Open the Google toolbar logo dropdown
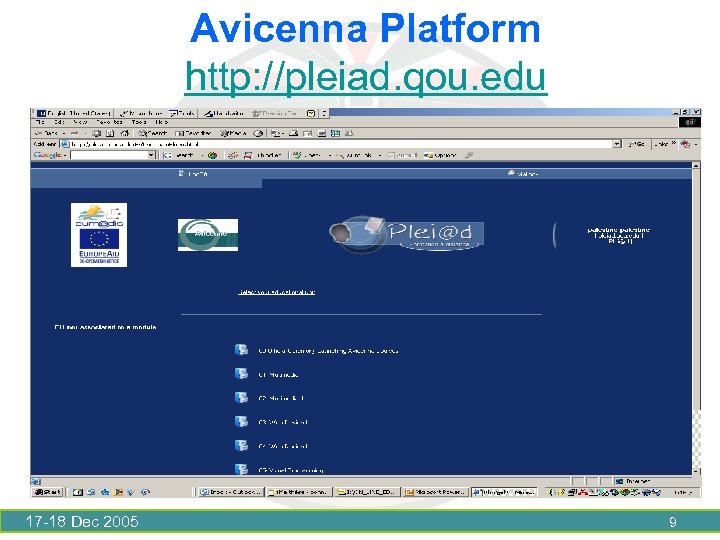 click(x=51, y=155)
